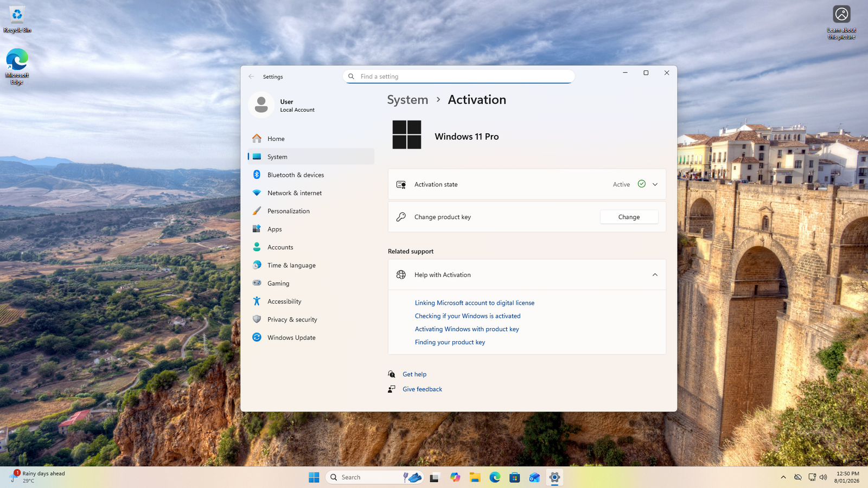This screenshot has width=868, height=488.
Task: Click the Privacy & security shield icon
Action: [257, 319]
